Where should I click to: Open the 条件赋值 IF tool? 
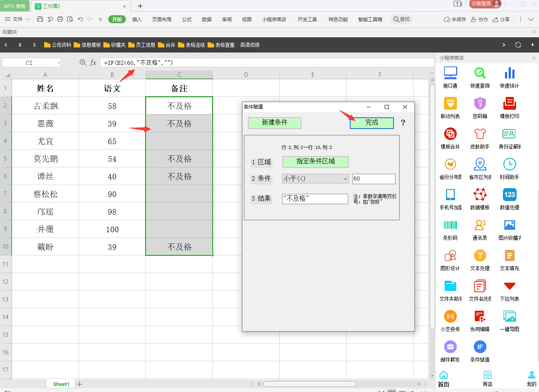[x=480, y=351]
